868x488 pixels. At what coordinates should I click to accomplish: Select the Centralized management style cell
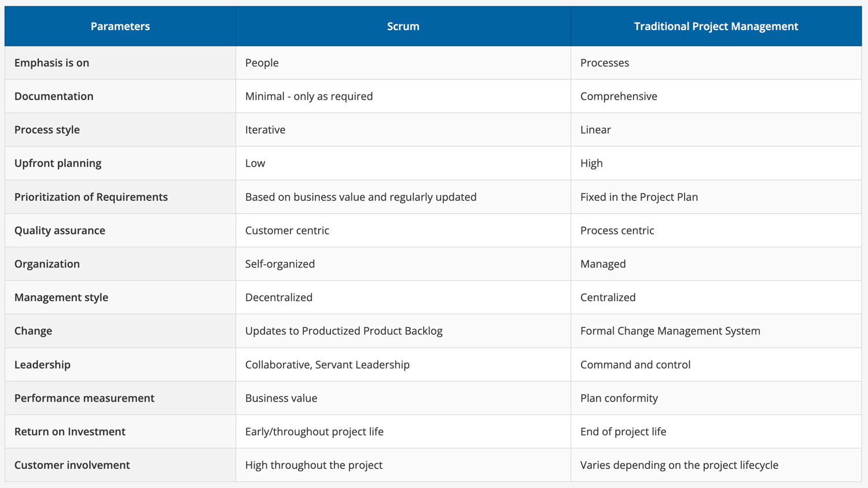tap(608, 298)
